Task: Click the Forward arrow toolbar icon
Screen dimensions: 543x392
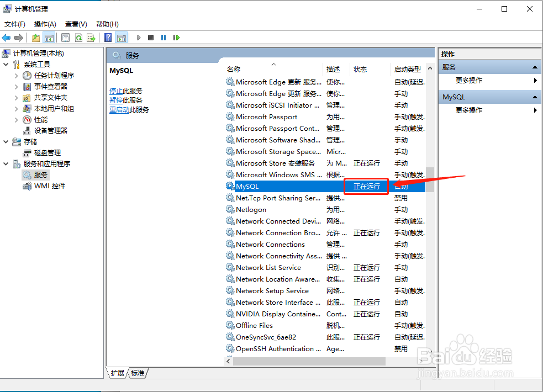Action: (x=19, y=38)
